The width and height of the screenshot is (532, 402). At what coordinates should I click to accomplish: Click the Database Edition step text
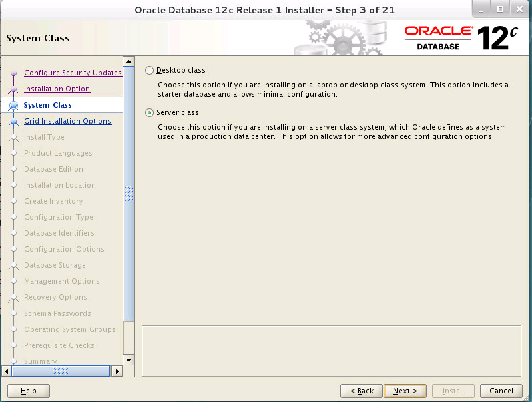pyautogui.click(x=53, y=169)
